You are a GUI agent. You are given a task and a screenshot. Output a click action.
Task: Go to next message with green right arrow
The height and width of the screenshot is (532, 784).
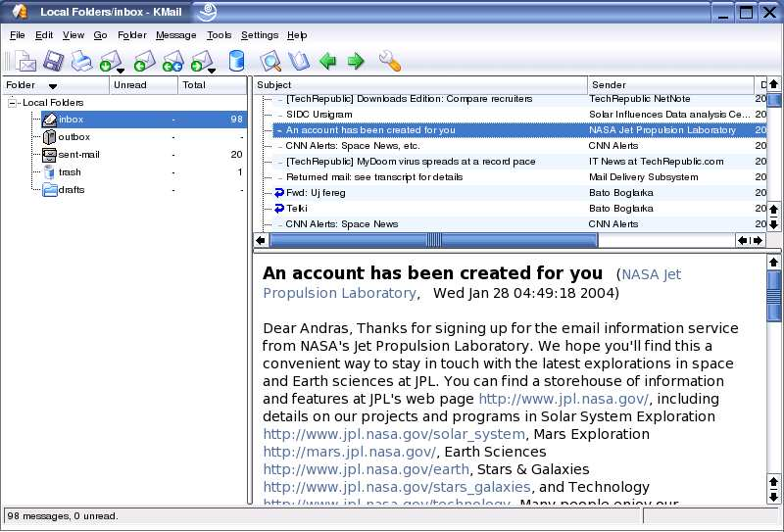point(356,61)
